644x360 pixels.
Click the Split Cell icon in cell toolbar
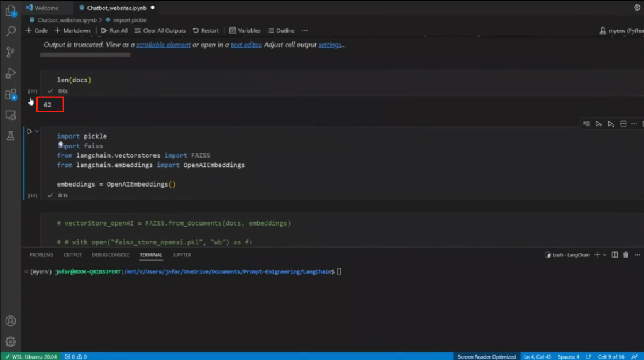click(623, 124)
